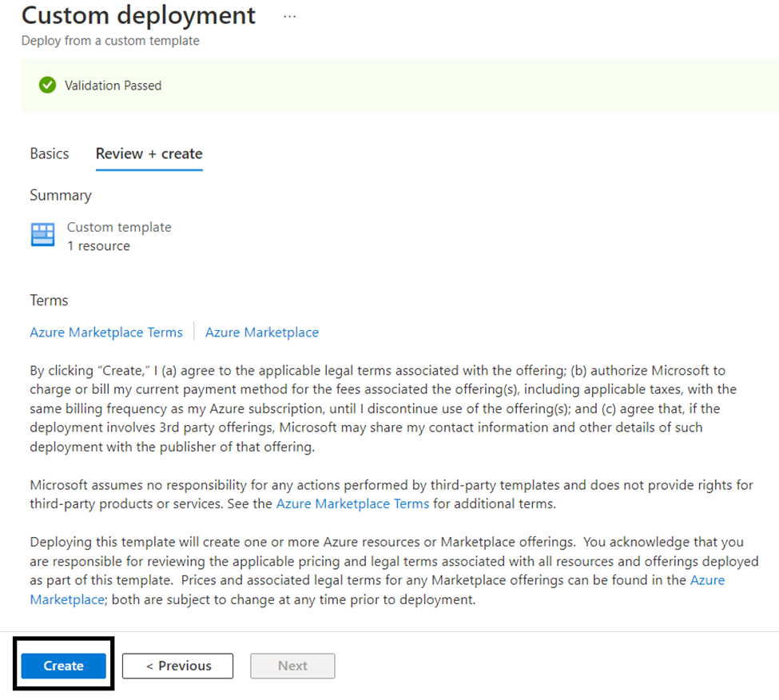Open the ellipsis more options menu
The width and height of the screenshot is (779, 700).
coord(290,17)
